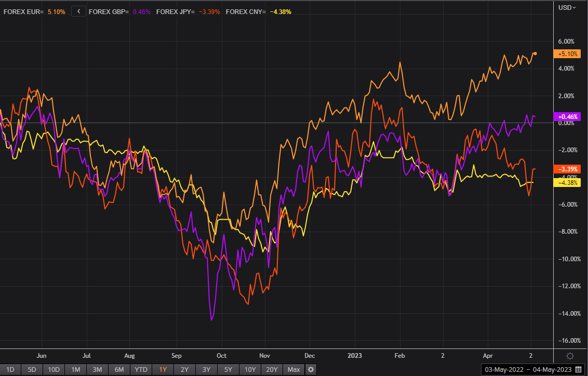Screen dimensions: 588x376
Task: Open the USD currency dropdown
Action: (568, 8)
